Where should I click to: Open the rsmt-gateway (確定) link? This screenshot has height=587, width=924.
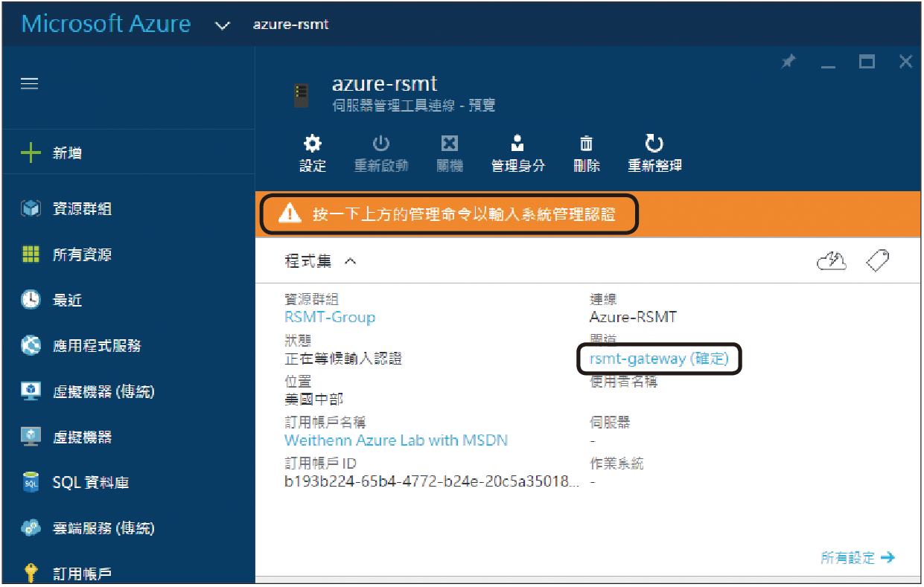click(x=659, y=359)
